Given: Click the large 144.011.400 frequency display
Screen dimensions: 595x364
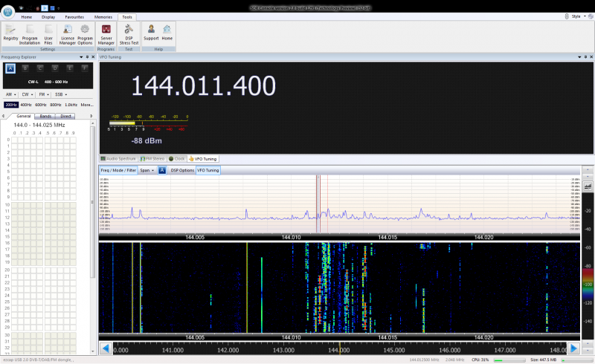Looking at the screenshot, I should click(204, 86).
